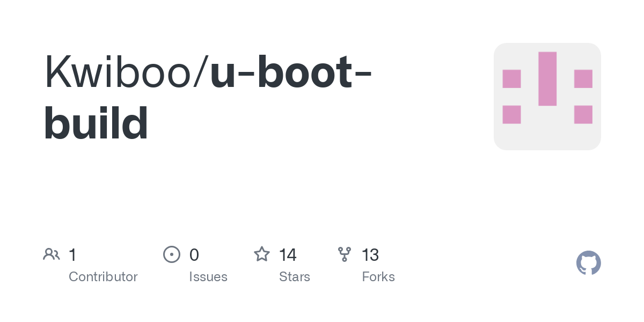Click the contributors people icon
Screen dimensions: 644x322
pyautogui.click(x=52, y=254)
